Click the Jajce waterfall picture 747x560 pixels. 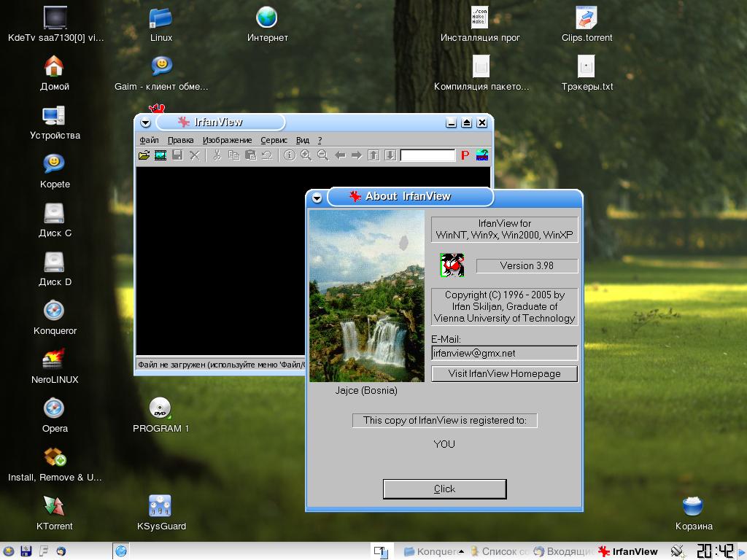[367, 296]
